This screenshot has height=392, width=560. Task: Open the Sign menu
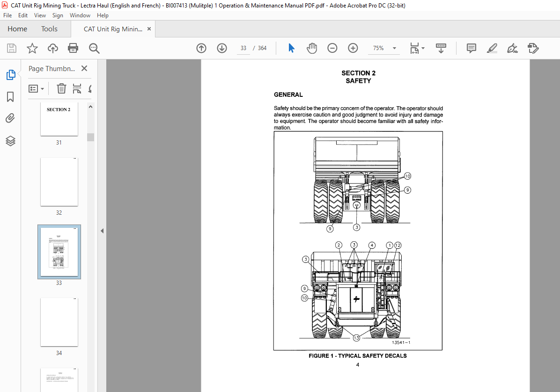pyautogui.click(x=58, y=15)
